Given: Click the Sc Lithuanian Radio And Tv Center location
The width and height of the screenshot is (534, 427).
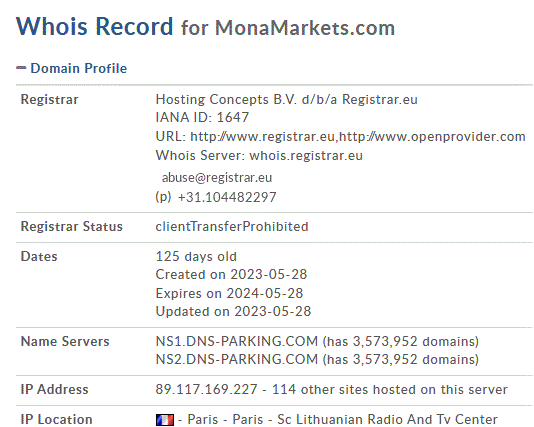Looking at the screenshot, I should pyautogui.click(x=388, y=420).
